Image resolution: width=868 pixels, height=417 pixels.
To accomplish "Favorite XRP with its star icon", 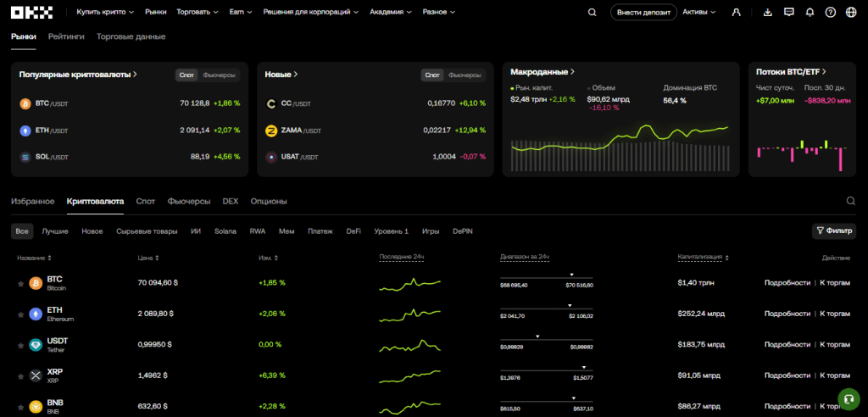I will 20,376.
